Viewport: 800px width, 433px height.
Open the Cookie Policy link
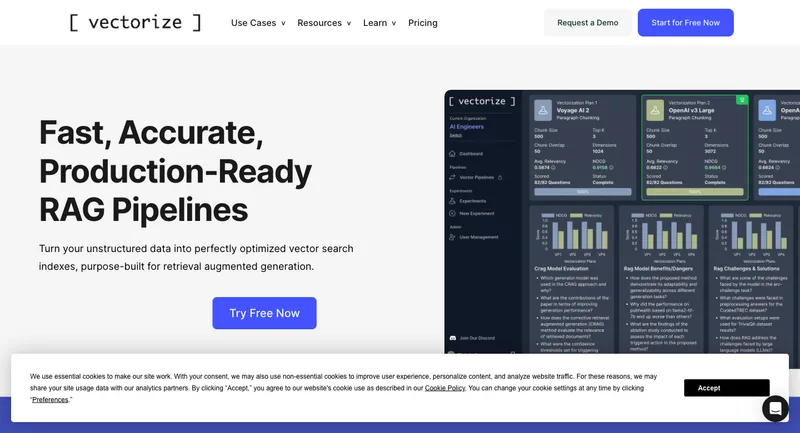click(444, 388)
